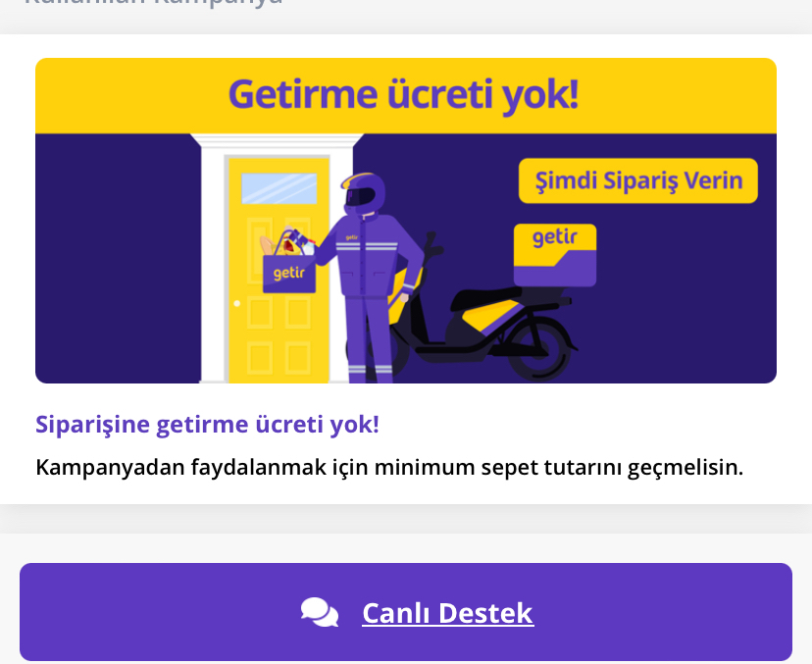Open the campaign banner thumbnail
Viewport: 812px width, 664px height.
(x=406, y=221)
